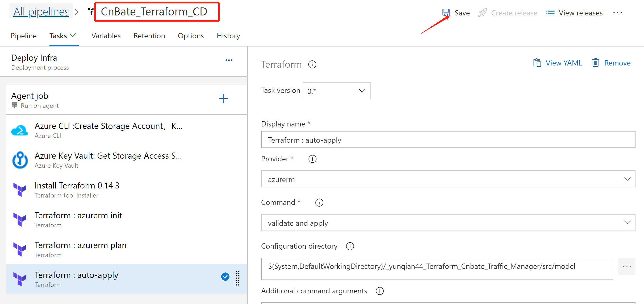Click the Terraform azurerm plan task icon
This screenshot has height=304, width=644.
click(x=20, y=249)
